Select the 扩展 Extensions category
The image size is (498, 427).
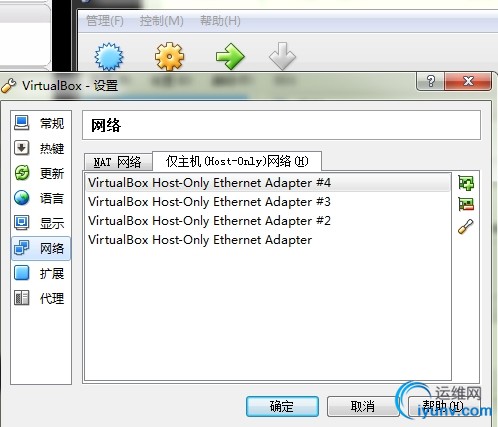[41, 273]
